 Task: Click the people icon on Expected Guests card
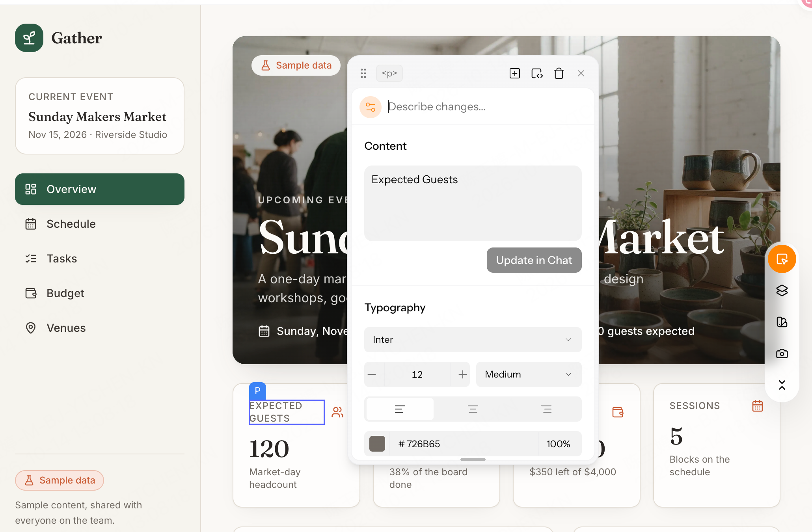point(337,412)
